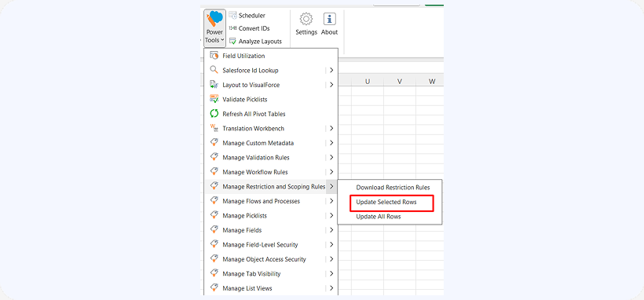Screen dimensions: 644x300
Task: Click the Salesforce Id Lookup magnifier icon
Action: (214, 70)
